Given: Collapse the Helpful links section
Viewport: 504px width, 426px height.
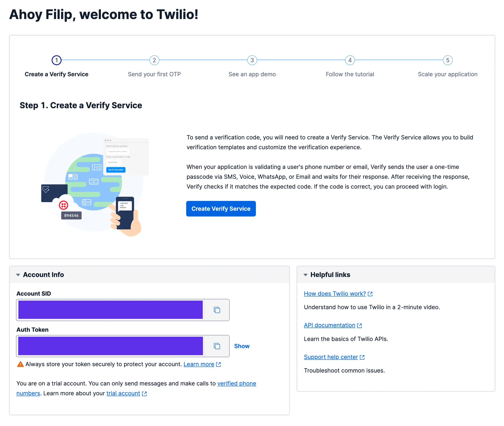Looking at the screenshot, I should click(305, 275).
